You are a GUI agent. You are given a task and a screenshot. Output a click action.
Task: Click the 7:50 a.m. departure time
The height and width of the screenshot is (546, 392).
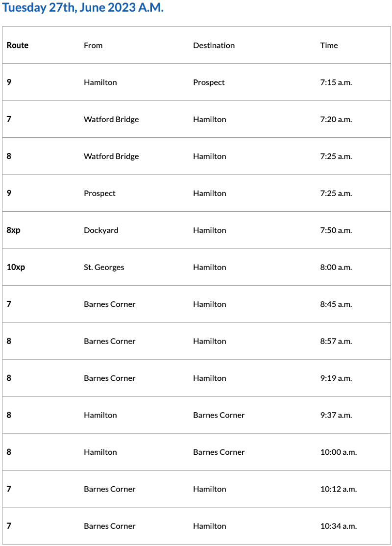336,230
